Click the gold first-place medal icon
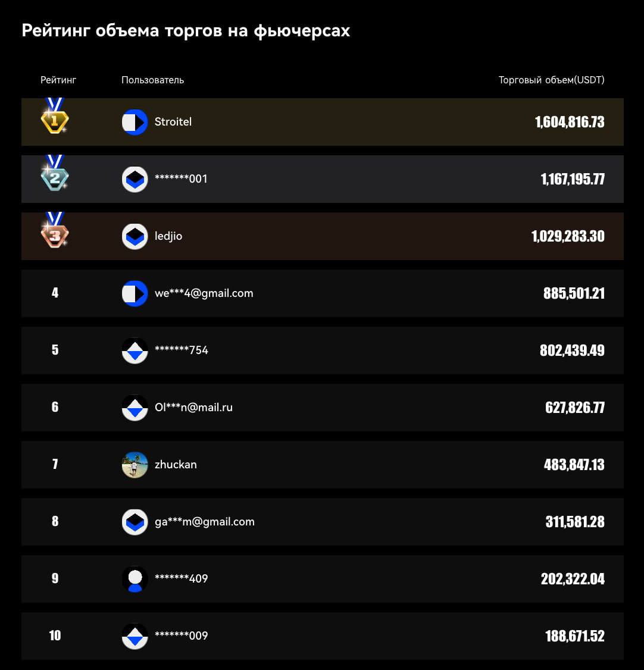Image resolution: width=644 pixels, height=670 pixels. click(x=55, y=118)
